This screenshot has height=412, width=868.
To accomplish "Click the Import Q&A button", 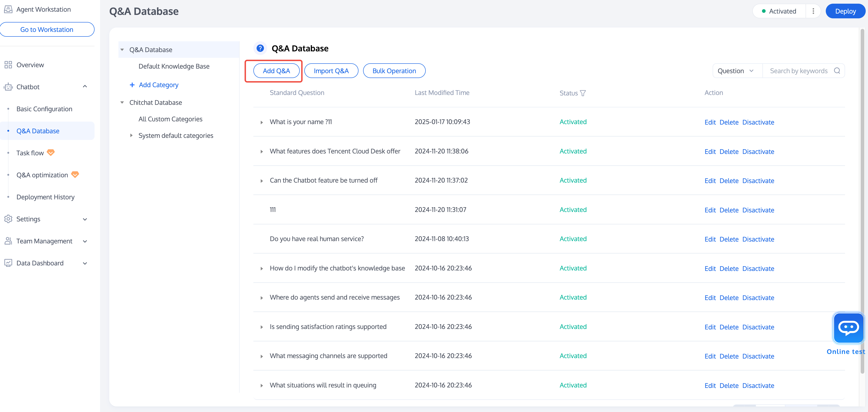I will tap(331, 71).
